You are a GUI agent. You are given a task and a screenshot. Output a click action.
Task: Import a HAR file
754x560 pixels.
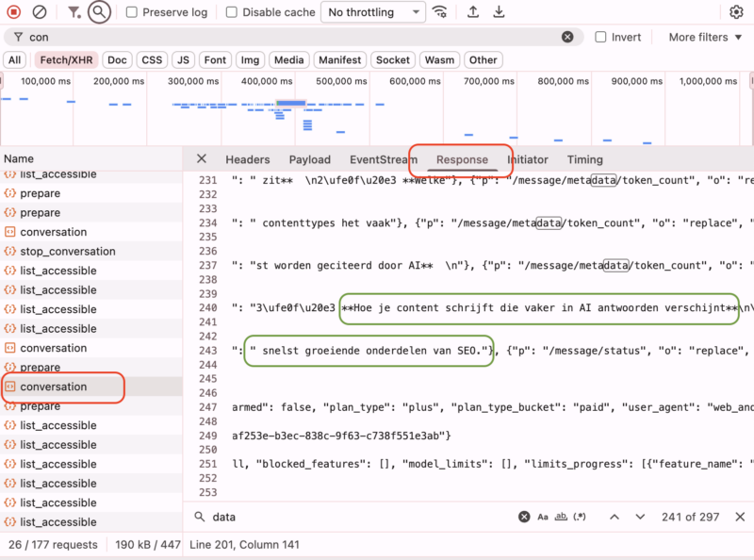(x=475, y=12)
